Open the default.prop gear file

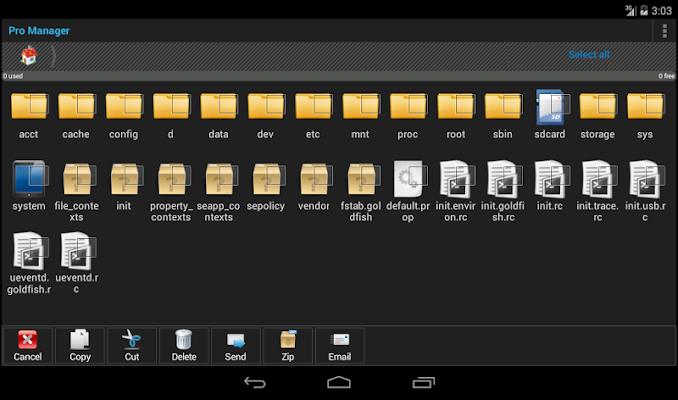point(408,192)
